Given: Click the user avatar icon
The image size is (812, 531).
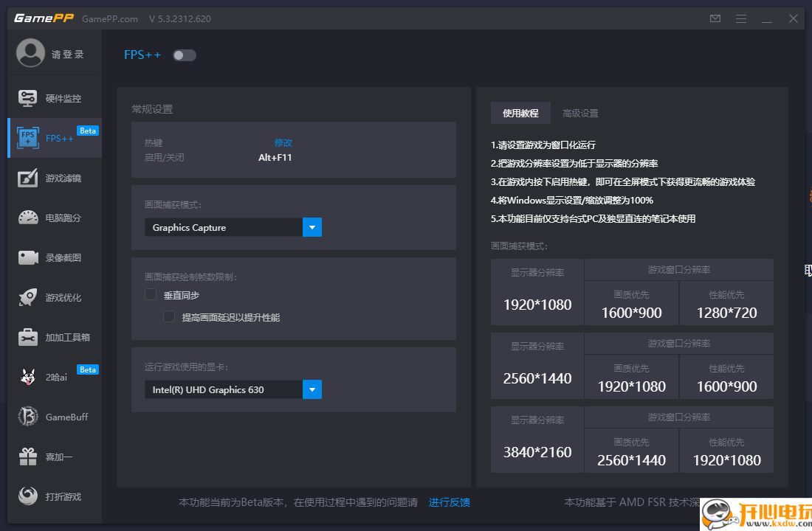Looking at the screenshot, I should 30,53.
